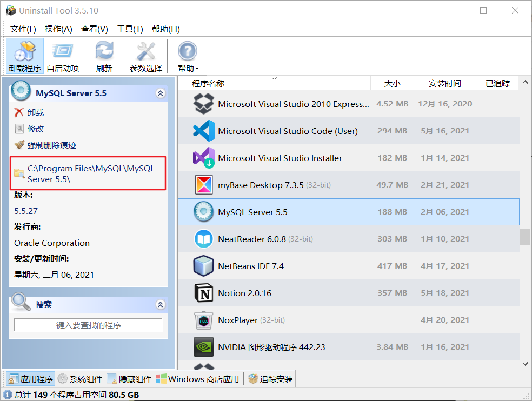532x401 pixels.
Task: Select the myBase Desktop icon
Action: coord(204,185)
